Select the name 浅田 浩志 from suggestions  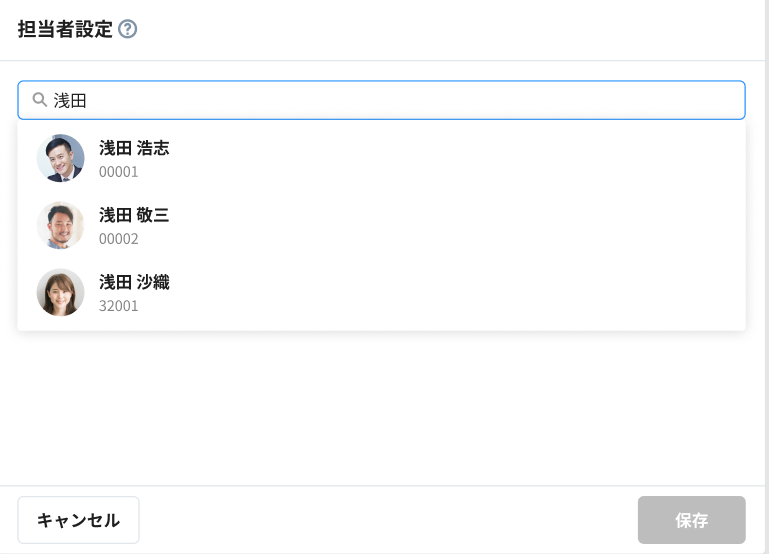point(134,148)
